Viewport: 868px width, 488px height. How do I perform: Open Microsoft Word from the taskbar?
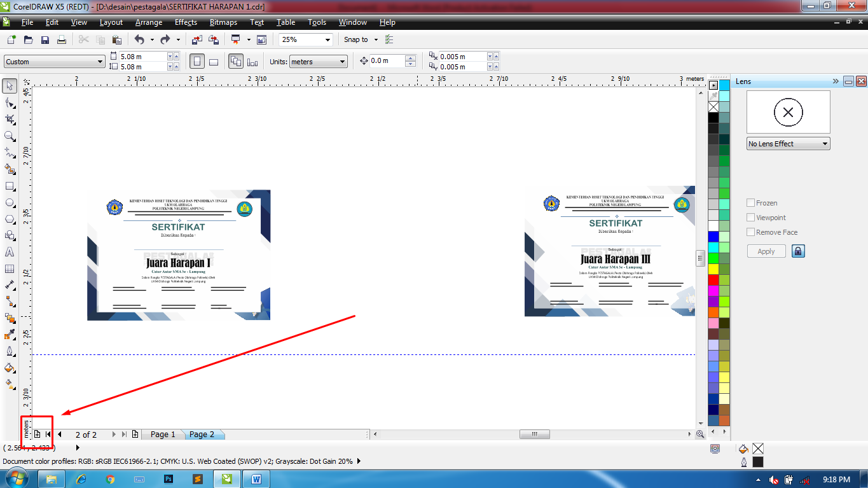255,477
